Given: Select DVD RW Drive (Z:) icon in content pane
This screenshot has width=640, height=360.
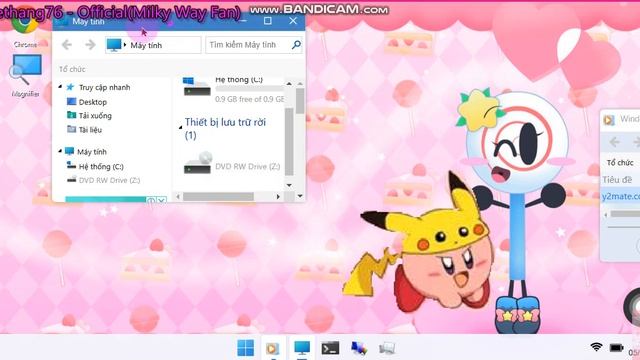Looking at the screenshot, I should pyautogui.click(x=197, y=163).
